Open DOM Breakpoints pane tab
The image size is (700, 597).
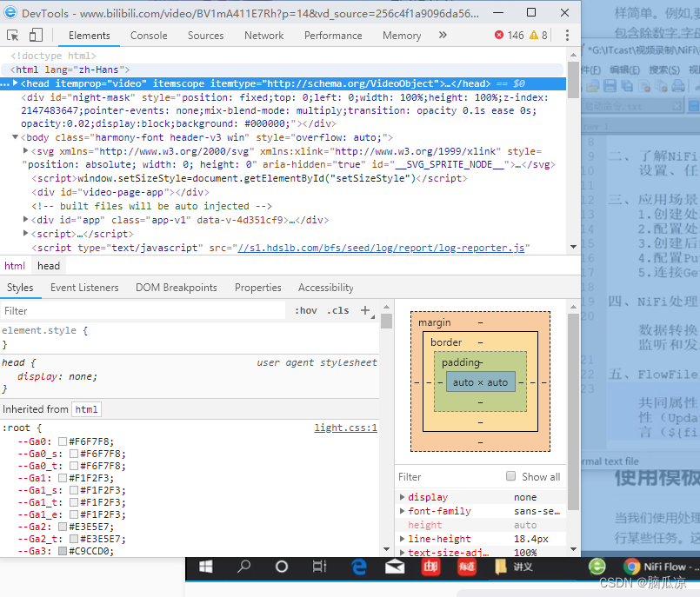(177, 288)
